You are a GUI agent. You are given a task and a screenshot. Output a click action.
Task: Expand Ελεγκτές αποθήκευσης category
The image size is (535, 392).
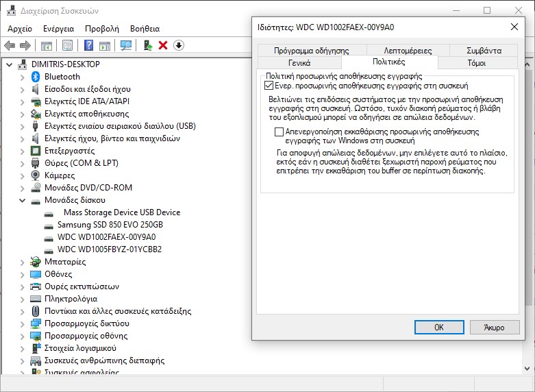pyautogui.click(x=22, y=114)
